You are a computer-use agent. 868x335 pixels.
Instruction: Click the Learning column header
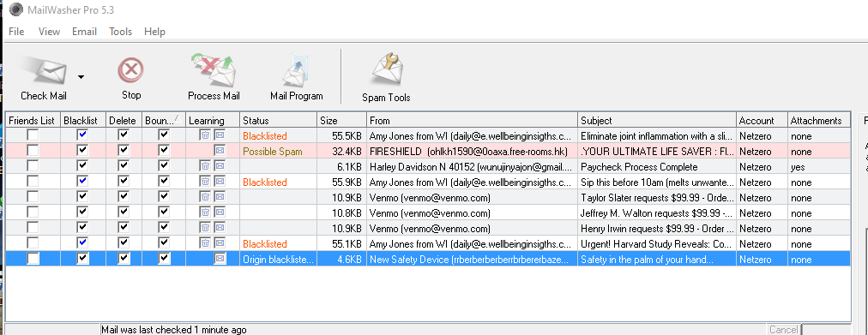213,121
